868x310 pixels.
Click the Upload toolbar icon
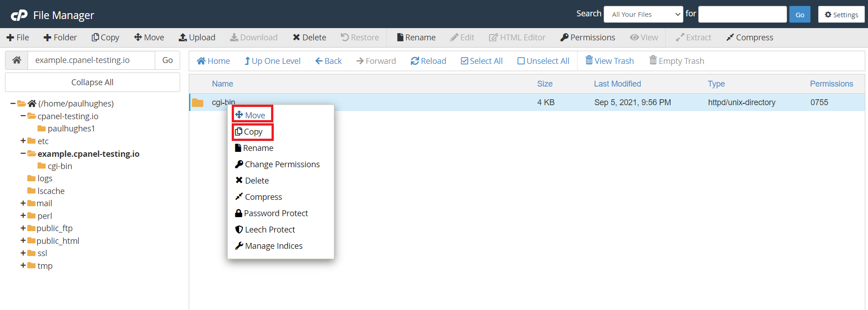[x=183, y=38]
